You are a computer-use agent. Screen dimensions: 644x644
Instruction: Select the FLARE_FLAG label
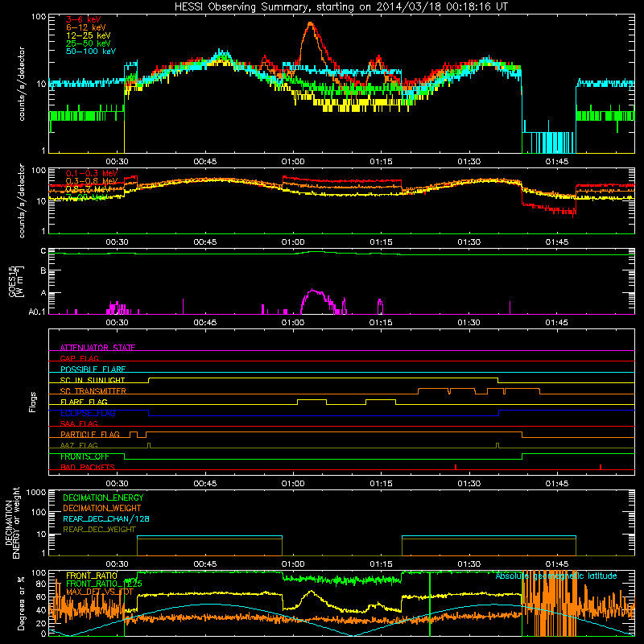[x=84, y=402]
